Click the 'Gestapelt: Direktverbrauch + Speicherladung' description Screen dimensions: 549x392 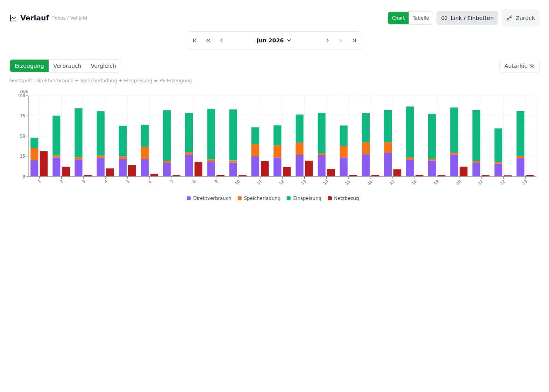101,81
